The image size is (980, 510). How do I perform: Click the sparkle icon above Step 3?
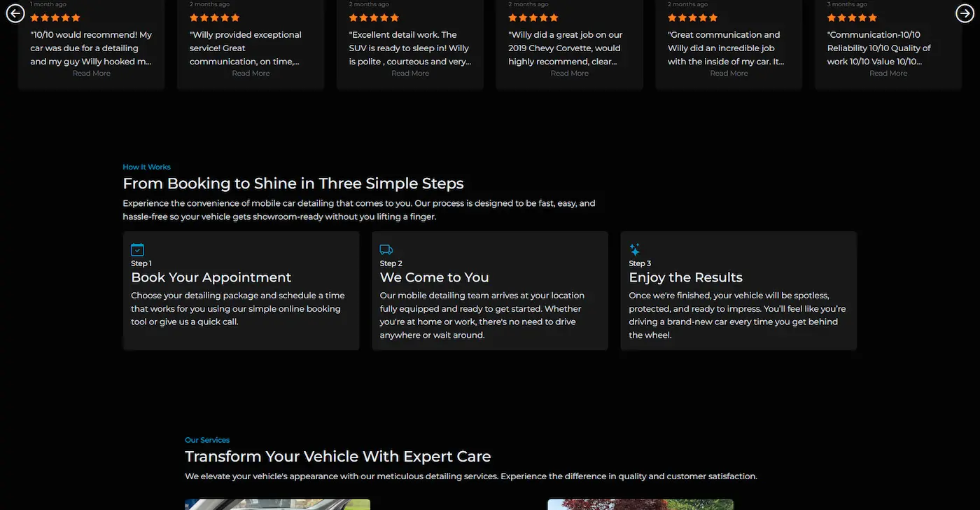tap(635, 249)
